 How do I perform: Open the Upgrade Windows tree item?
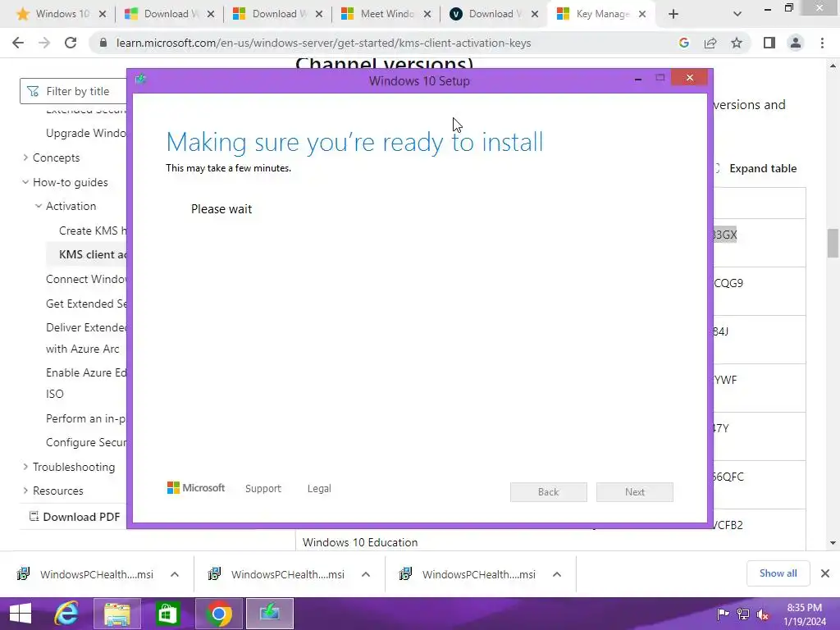(86, 133)
